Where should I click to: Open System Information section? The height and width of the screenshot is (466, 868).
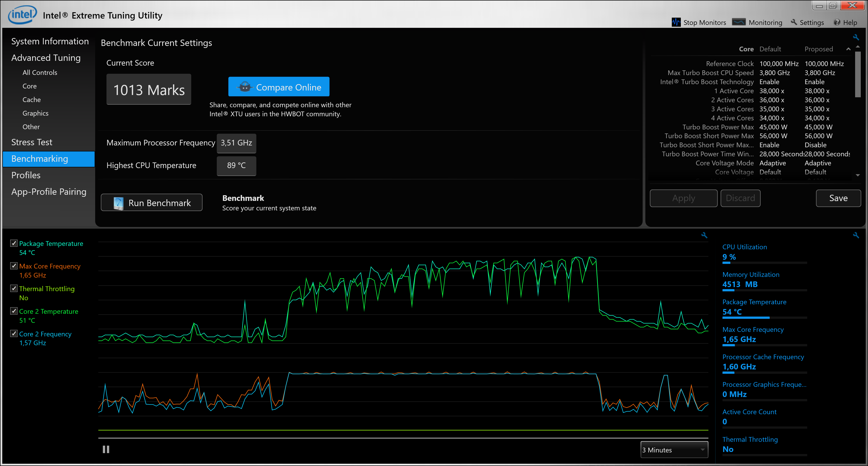click(50, 41)
